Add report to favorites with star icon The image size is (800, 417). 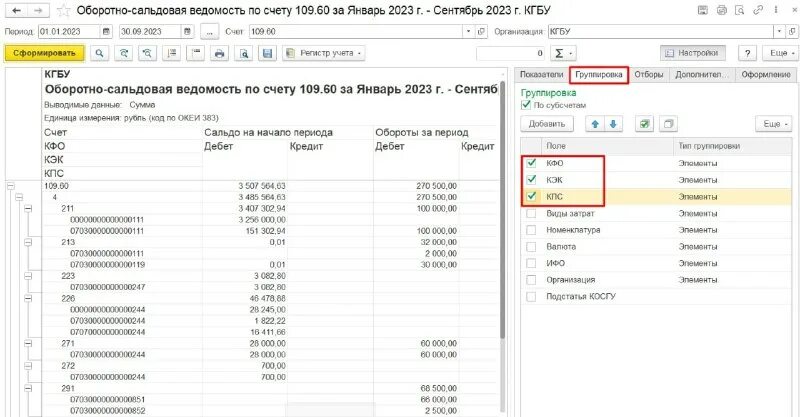pyautogui.click(x=64, y=10)
